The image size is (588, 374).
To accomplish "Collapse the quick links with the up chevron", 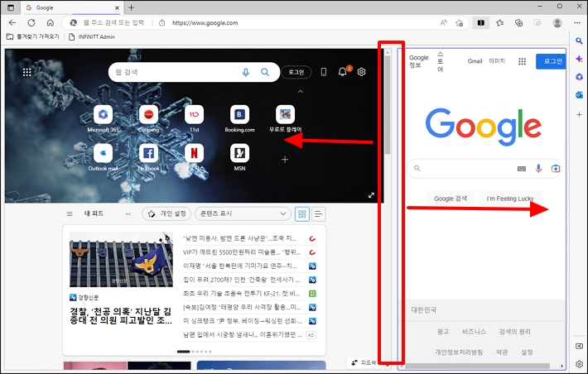I will click(x=301, y=92).
